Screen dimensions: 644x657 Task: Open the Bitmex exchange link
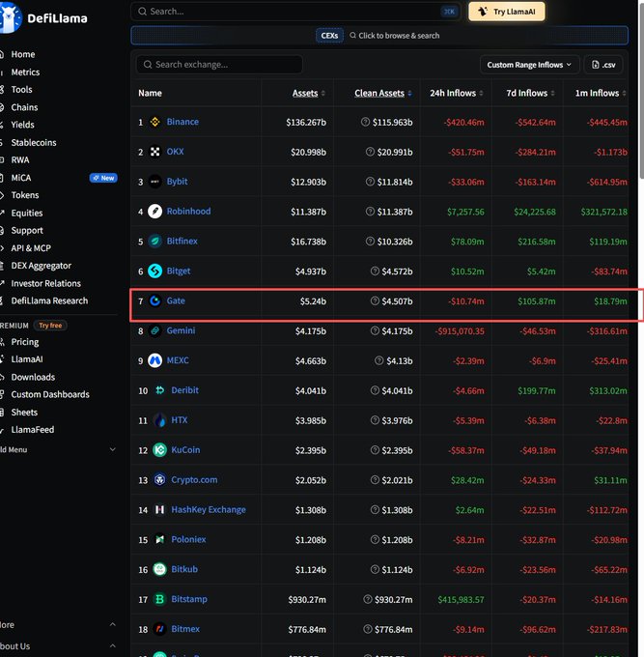tap(185, 629)
